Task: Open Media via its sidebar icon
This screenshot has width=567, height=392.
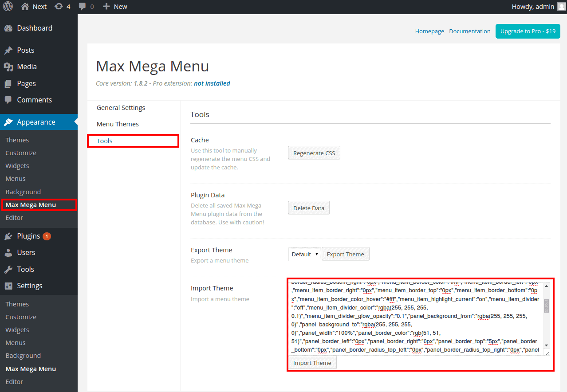Action: (x=8, y=67)
